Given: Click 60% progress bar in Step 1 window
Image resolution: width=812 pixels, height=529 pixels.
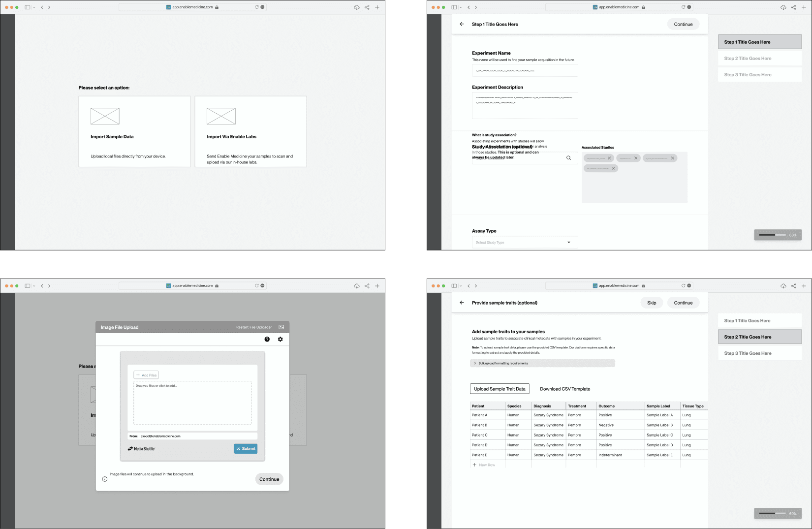Looking at the screenshot, I should point(778,235).
